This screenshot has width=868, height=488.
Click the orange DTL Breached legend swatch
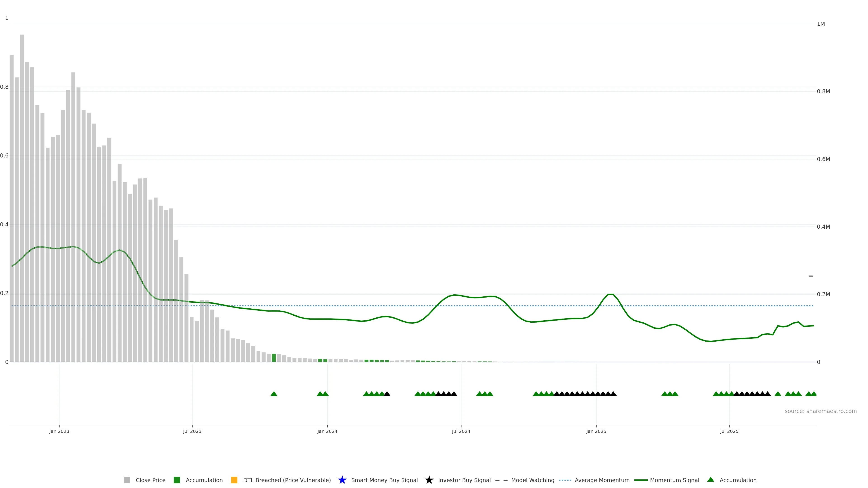[x=234, y=480]
